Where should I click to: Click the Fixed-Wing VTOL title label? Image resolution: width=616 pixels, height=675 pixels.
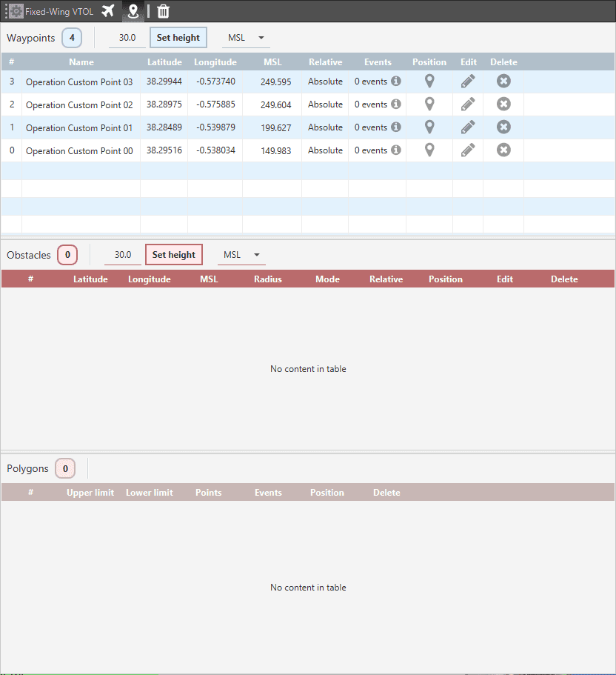point(59,12)
